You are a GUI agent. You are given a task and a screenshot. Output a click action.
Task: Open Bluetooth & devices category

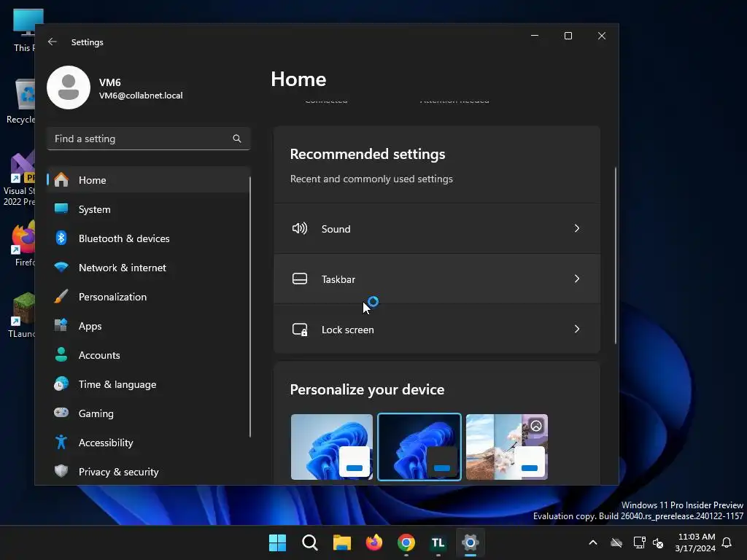click(149, 238)
